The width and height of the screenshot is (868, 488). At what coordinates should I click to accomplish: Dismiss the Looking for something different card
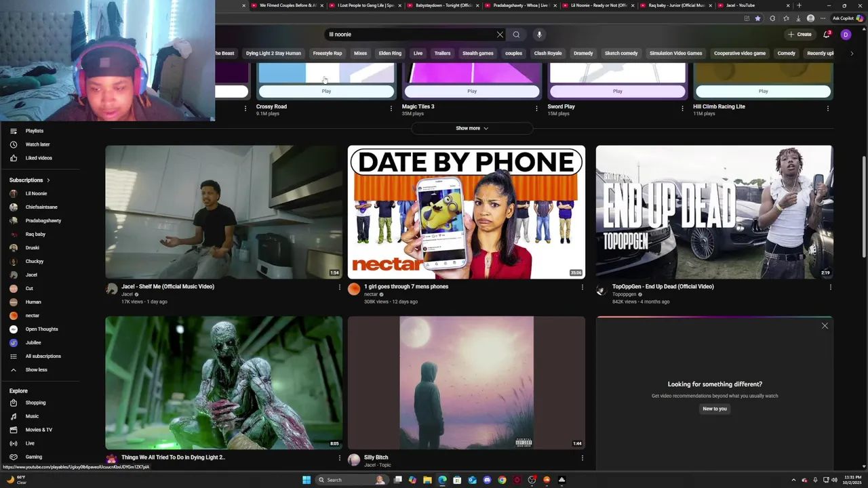pyautogui.click(x=825, y=326)
